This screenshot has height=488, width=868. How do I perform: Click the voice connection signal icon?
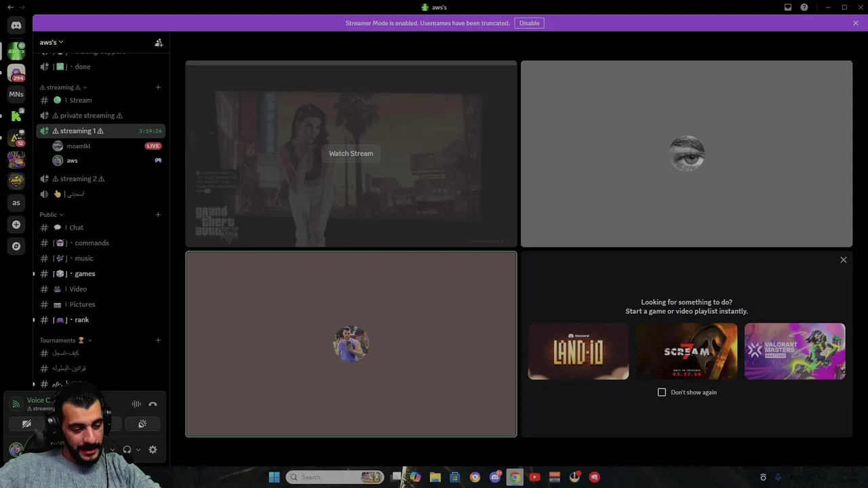[x=16, y=404]
